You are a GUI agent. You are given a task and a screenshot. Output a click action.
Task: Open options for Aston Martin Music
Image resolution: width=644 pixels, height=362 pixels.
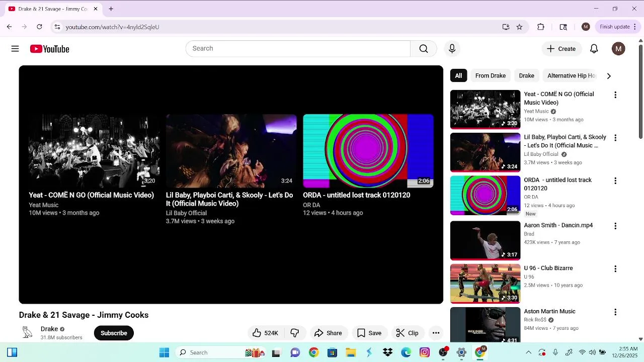(x=615, y=312)
